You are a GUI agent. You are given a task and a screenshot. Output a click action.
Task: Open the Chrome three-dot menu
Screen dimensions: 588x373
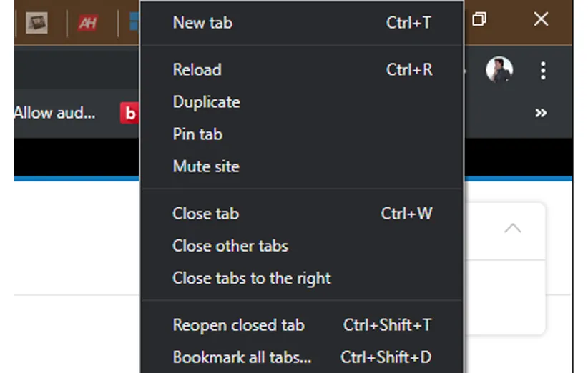click(x=543, y=70)
